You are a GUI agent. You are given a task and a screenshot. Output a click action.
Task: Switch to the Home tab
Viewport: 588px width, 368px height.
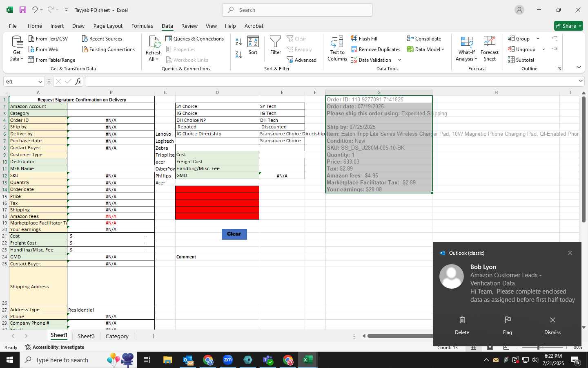pyautogui.click(x=35, y=26)
